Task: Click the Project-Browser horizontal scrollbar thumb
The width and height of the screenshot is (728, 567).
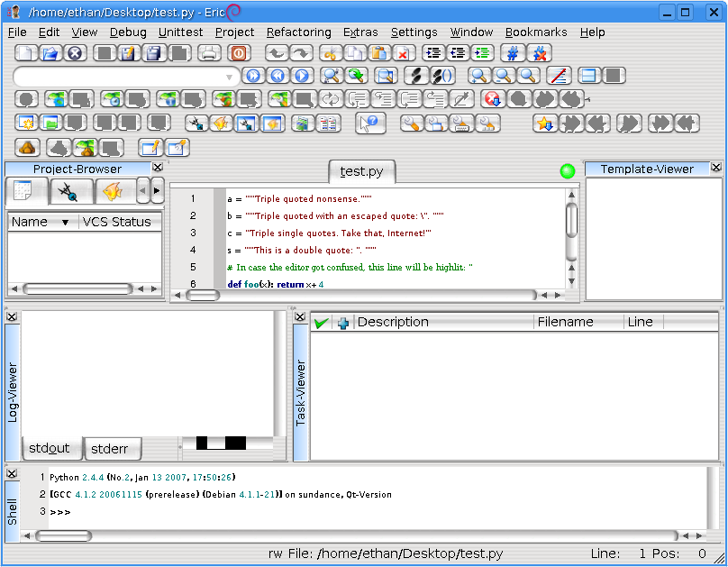Action: click(78, 288)
